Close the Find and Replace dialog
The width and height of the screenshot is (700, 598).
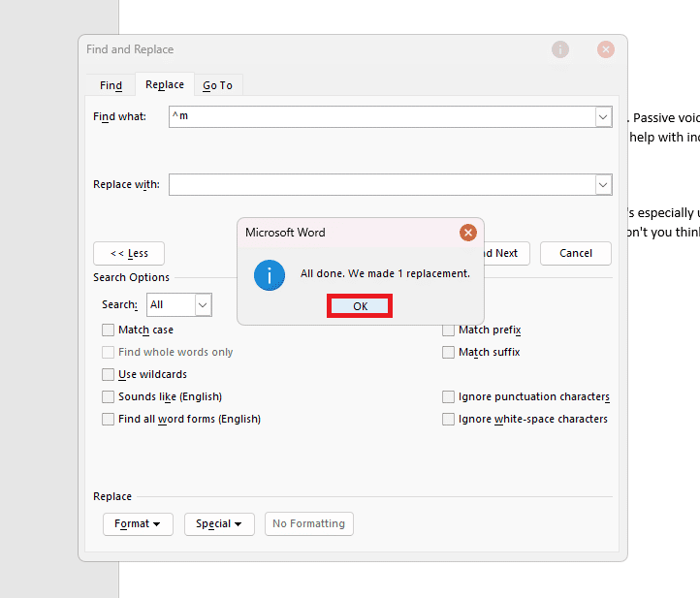[606, 49]
